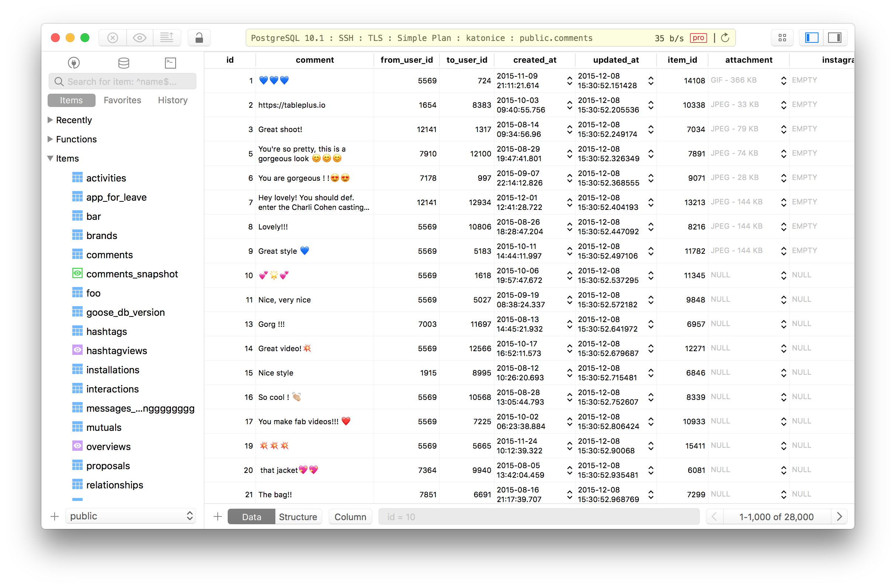This screenshot has width=896, height=588.
Task: Toggle the right panel visibility
Action: click(x=835, y=38)
